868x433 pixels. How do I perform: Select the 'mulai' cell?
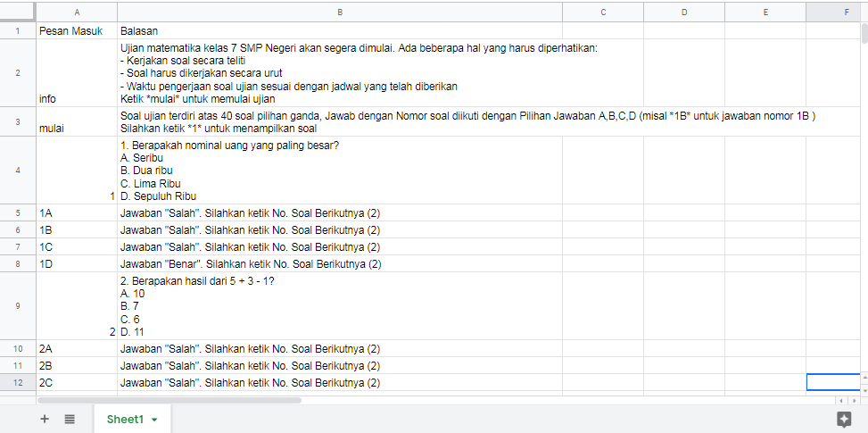[x=77, y=121]
